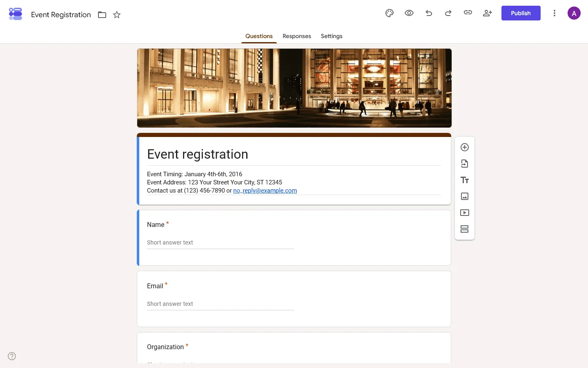
Task: Add an image to the form
Action: (465, 196)
